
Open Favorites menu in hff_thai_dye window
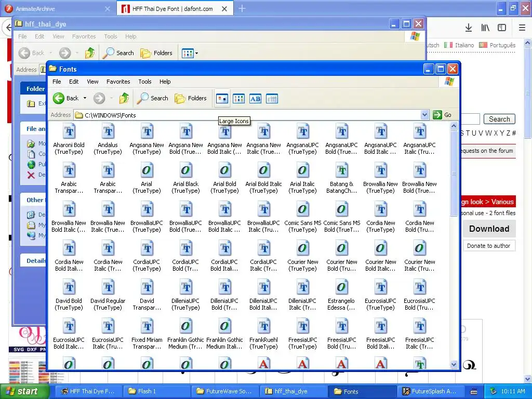coord(84,36)
